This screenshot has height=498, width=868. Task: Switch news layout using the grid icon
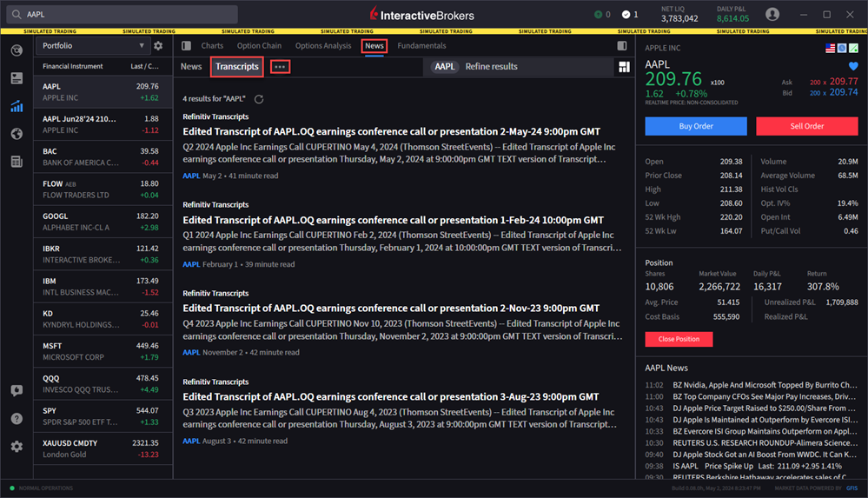coord(623,67)
